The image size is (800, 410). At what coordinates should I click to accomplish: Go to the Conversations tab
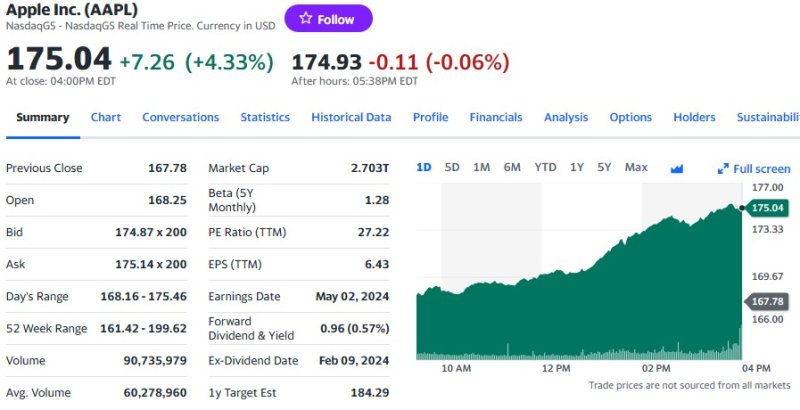tap(180, 117)
